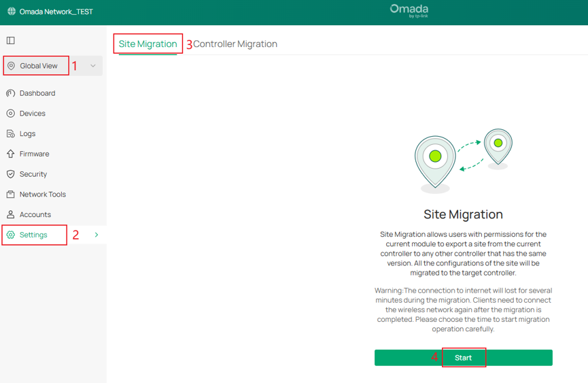
Task: Click the green Start button
Action: [463, 358]
